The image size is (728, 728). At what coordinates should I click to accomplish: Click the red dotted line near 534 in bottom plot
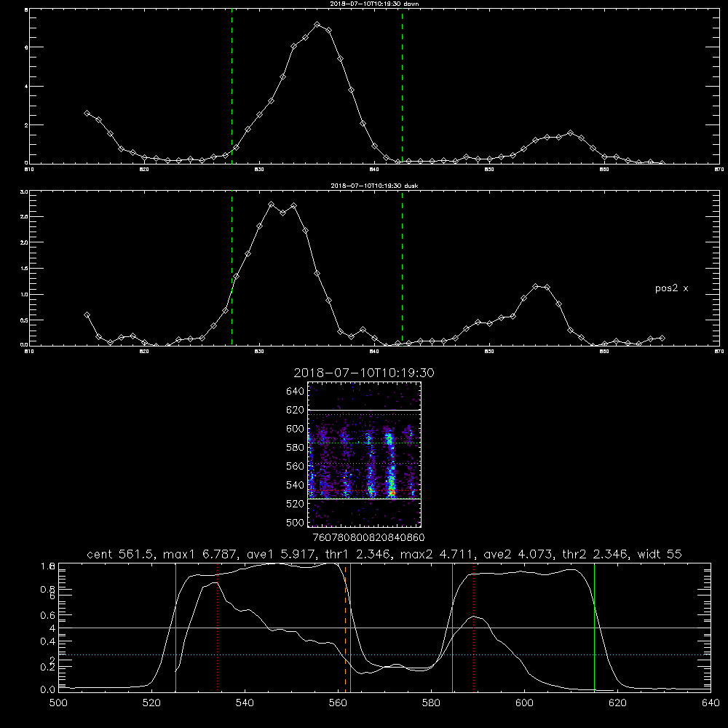(x=217, y=628)
